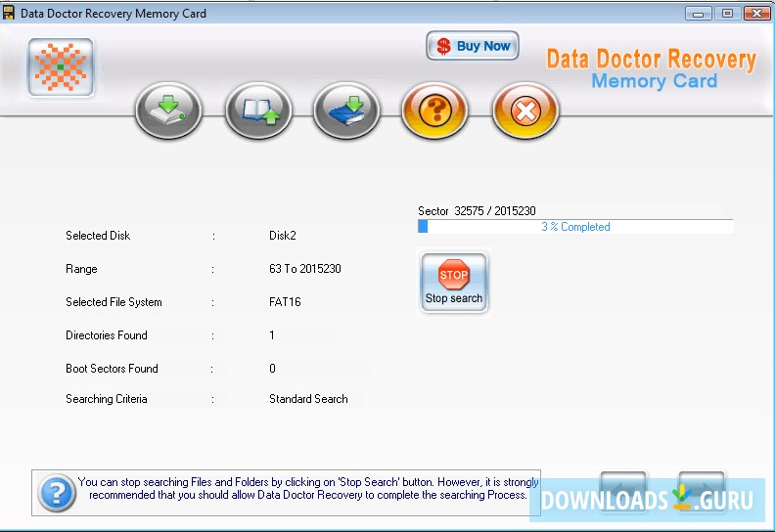
Task: Click the open book upload toolbar icon
Action: [258, 111]
